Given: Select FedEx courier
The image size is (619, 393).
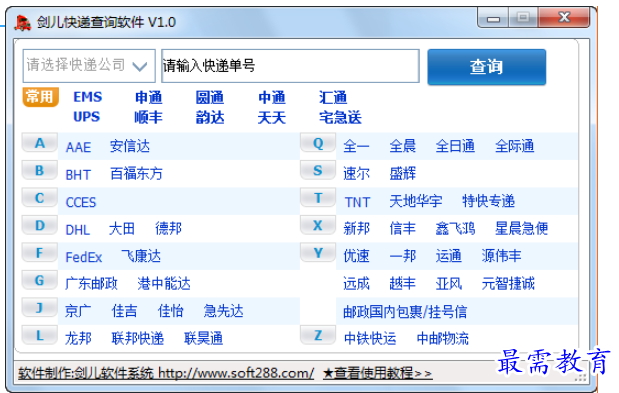Looking at the screenshot, I should pos(84,257).
